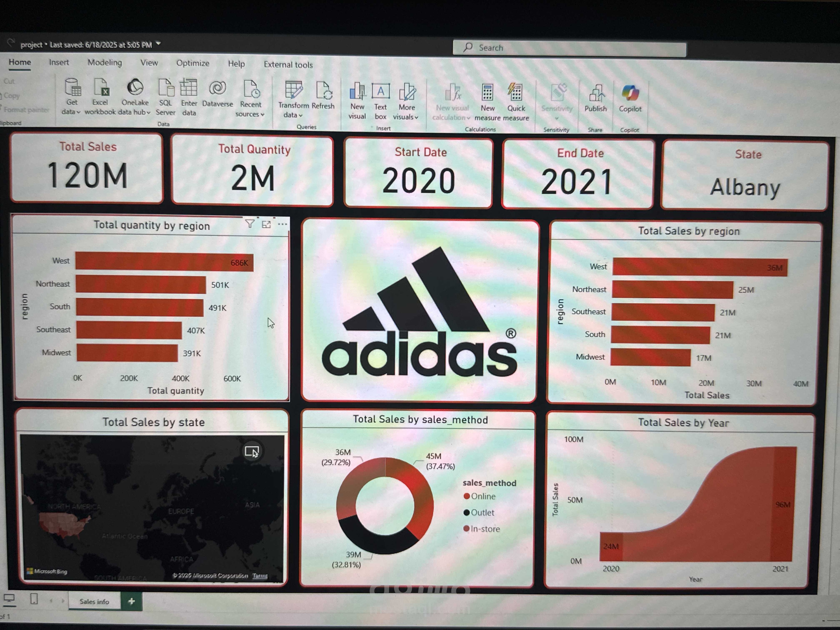Viewport: 840px width, 630px height.
Task: Click previous page navigation arrow
Action: [51, 600]
